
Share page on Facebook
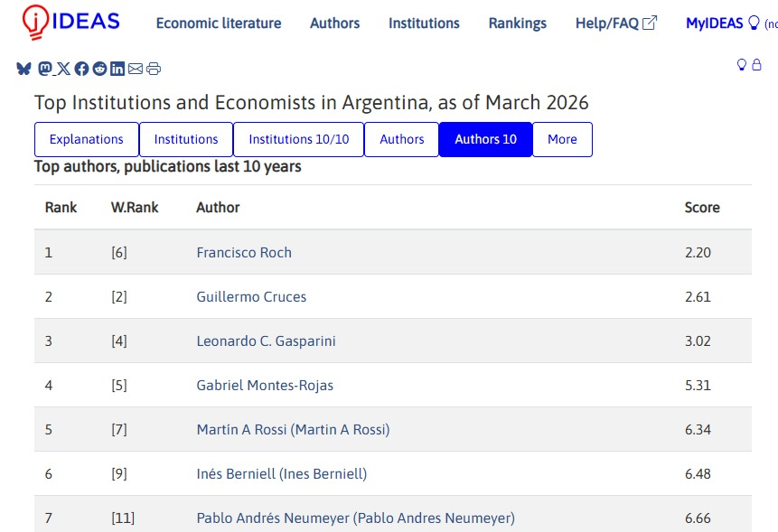point(81,69)
